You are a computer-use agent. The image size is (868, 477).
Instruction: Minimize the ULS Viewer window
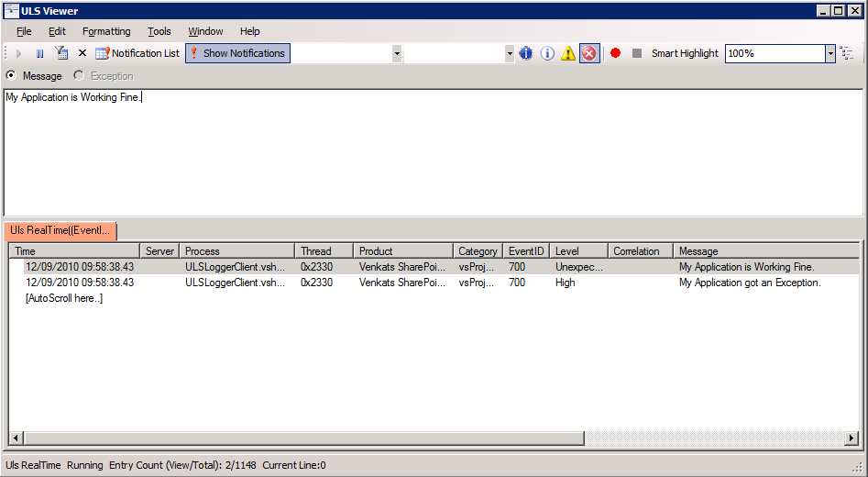824,10
